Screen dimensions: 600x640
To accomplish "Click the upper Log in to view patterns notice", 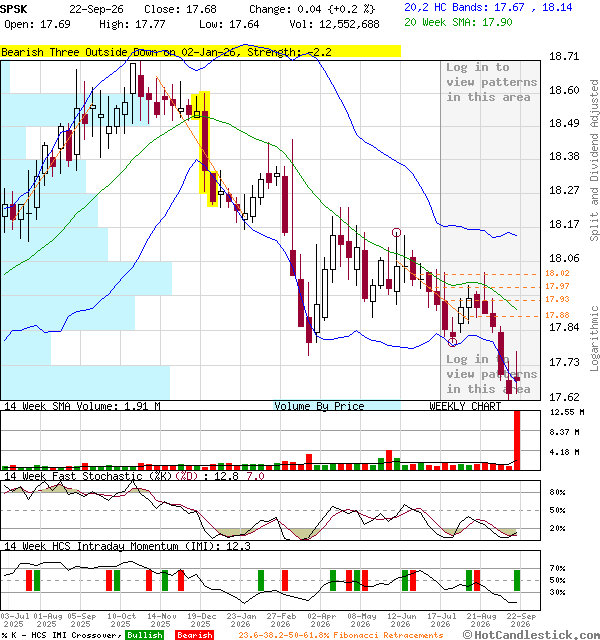I will coord(491,82).
